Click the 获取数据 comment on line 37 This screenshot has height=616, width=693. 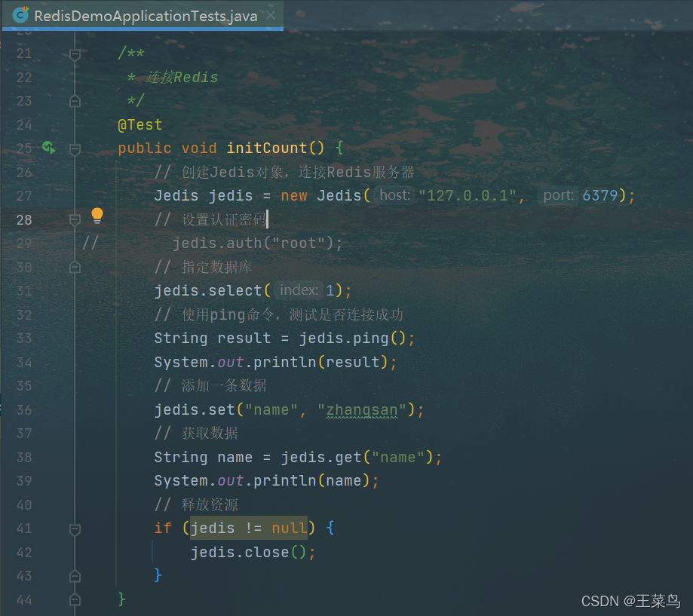click(x=196, y=433)
